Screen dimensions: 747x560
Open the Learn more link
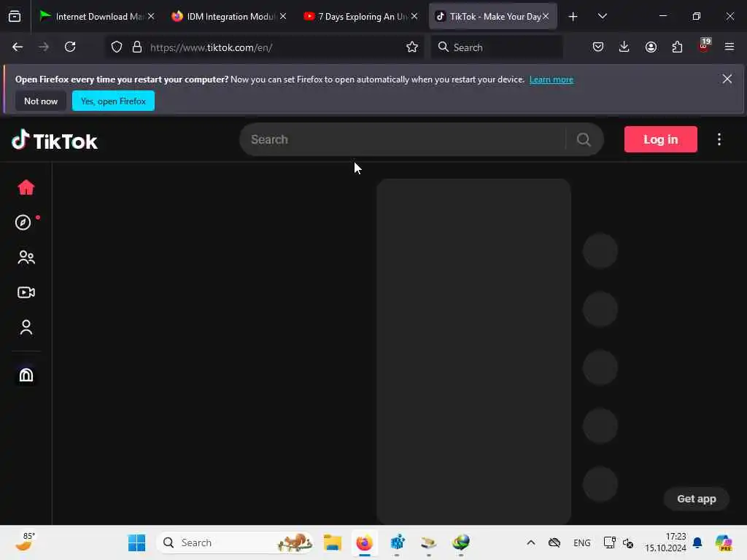[551, 79]
